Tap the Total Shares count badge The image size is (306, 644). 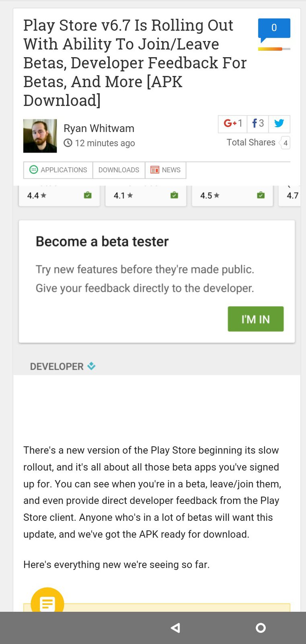285,143
